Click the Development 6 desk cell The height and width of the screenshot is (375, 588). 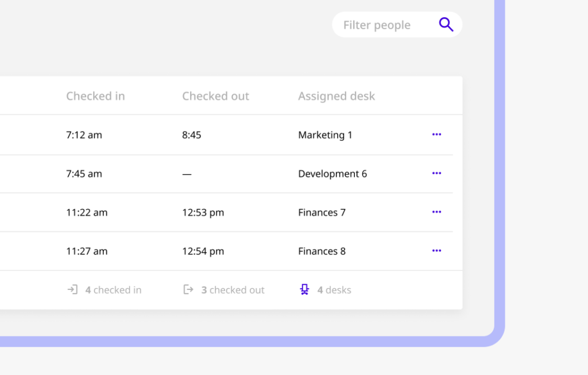[332, 173]
